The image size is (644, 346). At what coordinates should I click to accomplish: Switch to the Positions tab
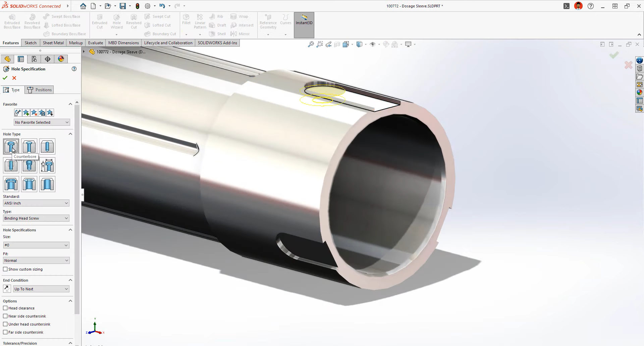tap(40, 90)
